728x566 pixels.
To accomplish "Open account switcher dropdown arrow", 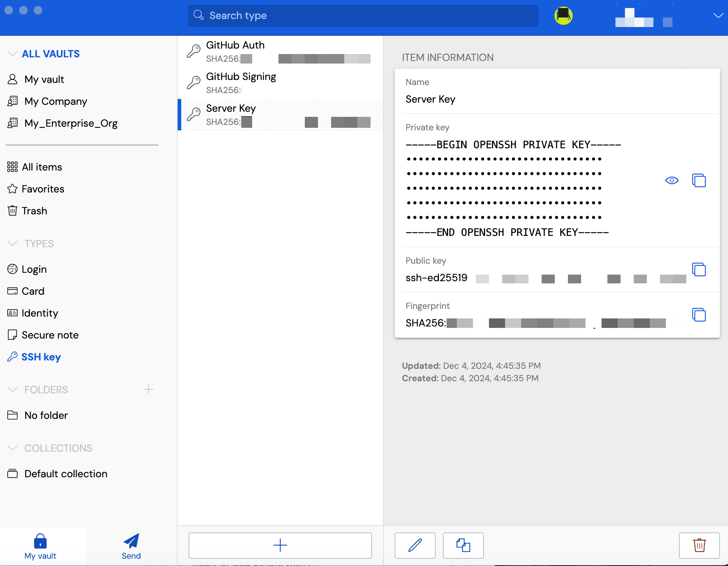I will point(718,15).
